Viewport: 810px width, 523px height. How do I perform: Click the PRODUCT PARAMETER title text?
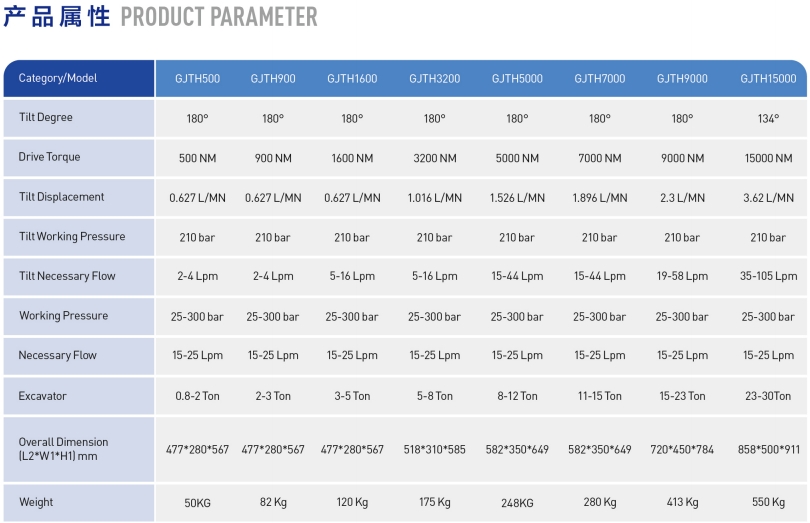coord(219,17)
